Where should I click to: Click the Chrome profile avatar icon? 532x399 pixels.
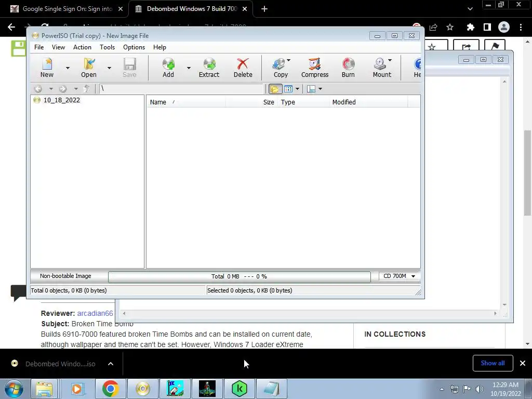(504, 27)
